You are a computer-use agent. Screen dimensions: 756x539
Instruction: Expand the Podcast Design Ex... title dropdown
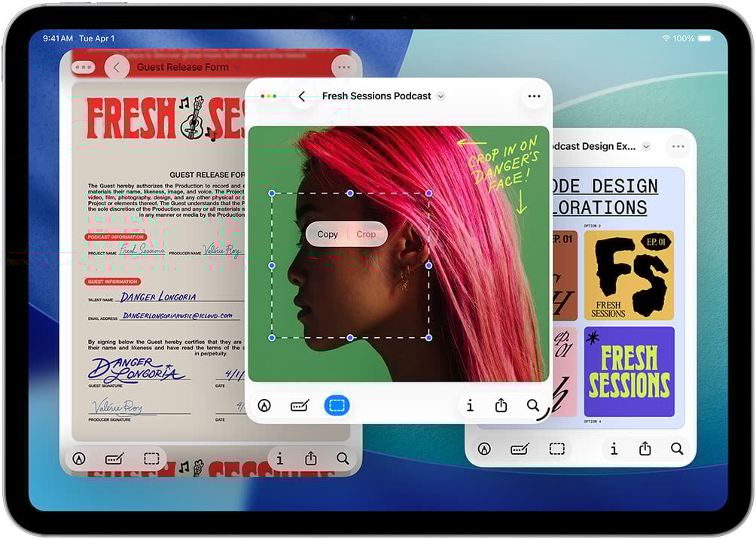pyautogui.click(x=647, y=147)
